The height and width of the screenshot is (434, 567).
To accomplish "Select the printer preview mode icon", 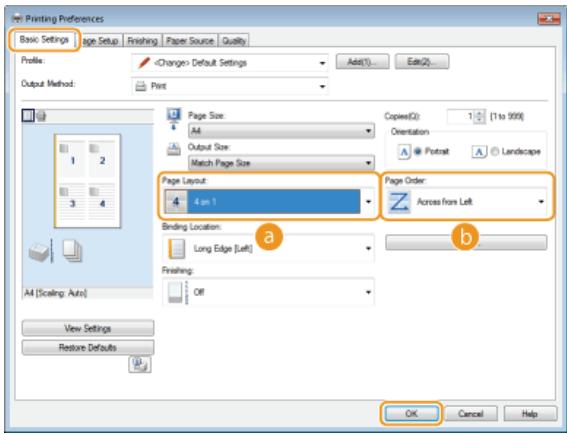I will click(x=41, y=116).
